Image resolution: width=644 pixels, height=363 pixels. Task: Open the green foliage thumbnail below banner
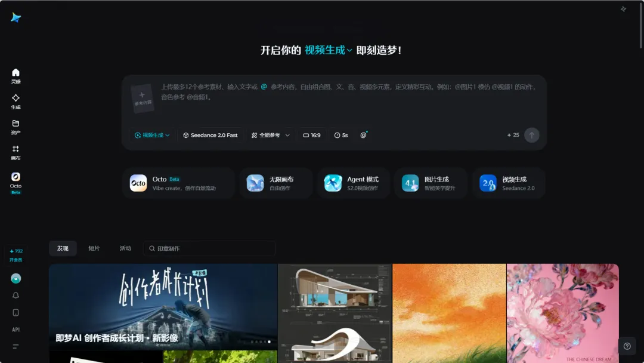click(220, 357)
